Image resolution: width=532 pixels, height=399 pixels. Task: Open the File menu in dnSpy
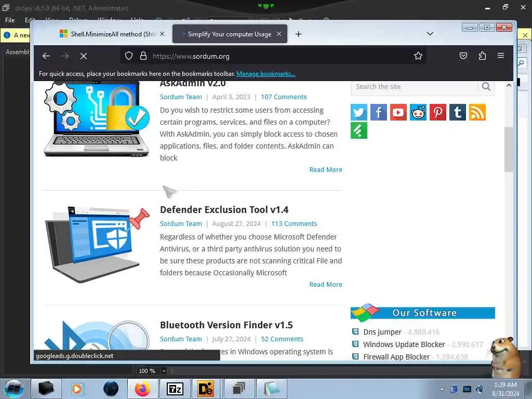(10, 20)
